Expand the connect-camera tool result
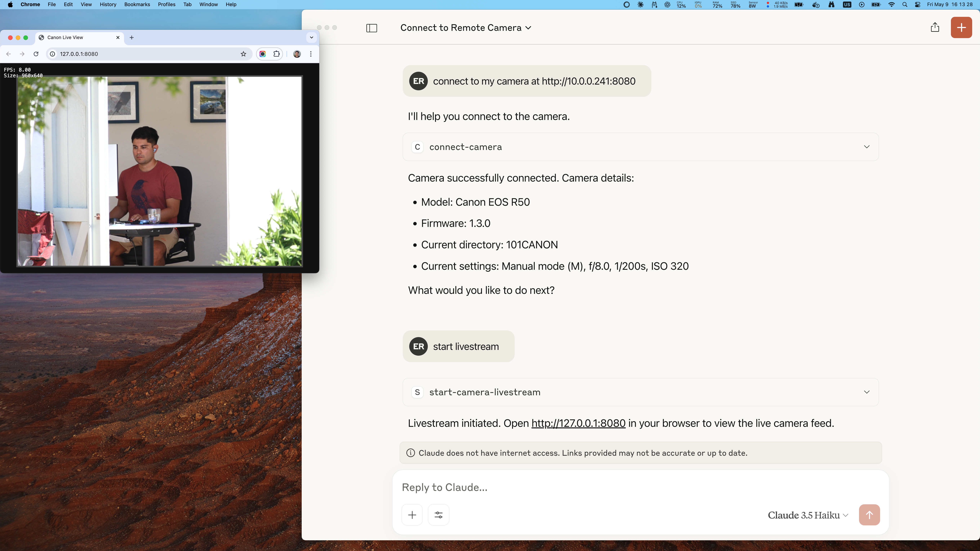980x551 pixels. pos(866,147)
